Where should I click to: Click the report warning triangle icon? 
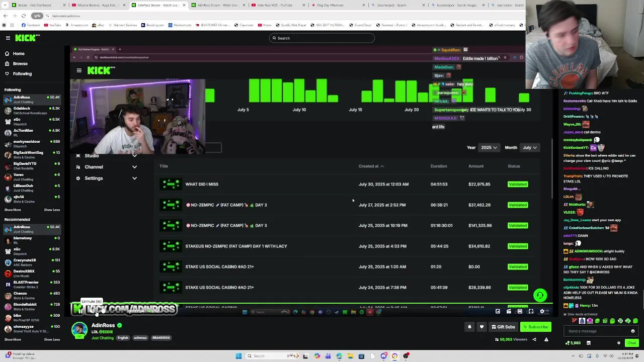click(546, 339)
